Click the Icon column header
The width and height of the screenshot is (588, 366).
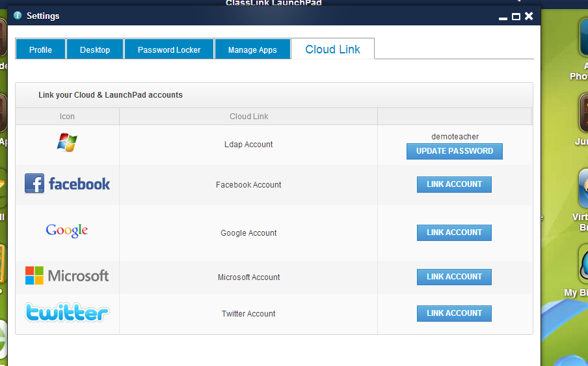click(x=67, y=117)
